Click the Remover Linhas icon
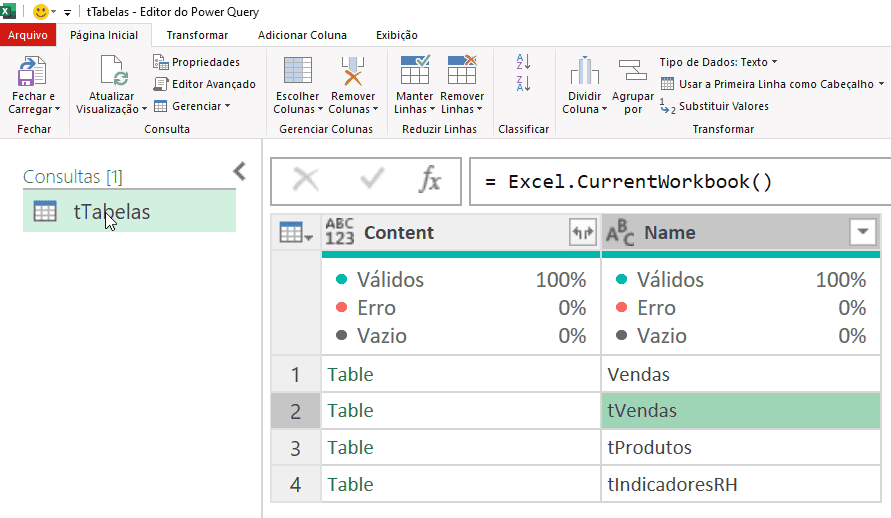891x518 pixels. coord(462,72)
